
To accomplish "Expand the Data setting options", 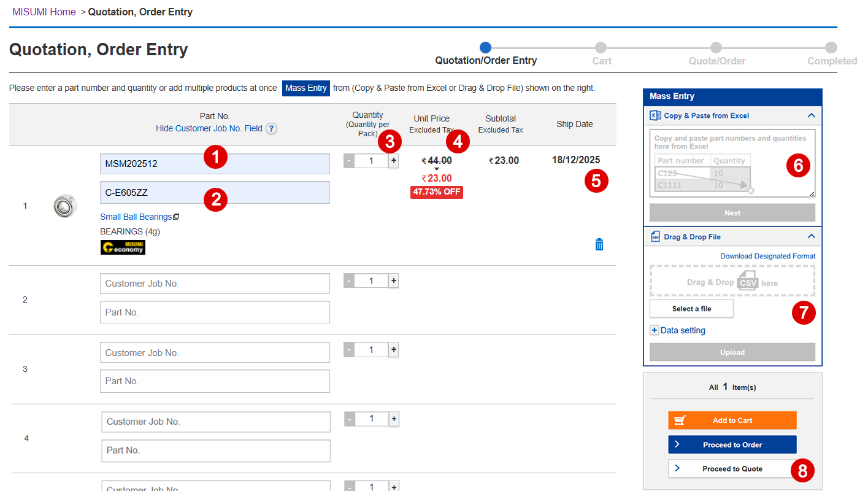I will click(x=655, y=330).
